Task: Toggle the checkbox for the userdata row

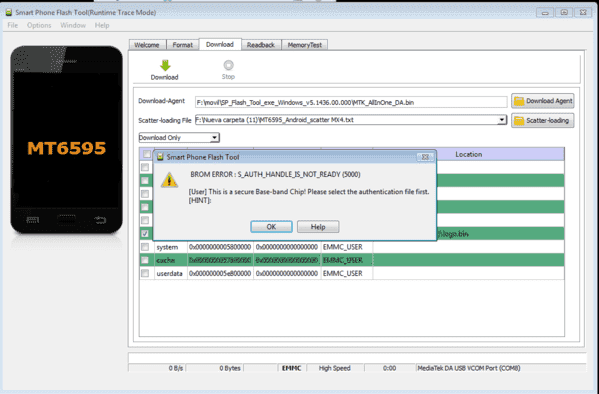Action: coord(145,273)
